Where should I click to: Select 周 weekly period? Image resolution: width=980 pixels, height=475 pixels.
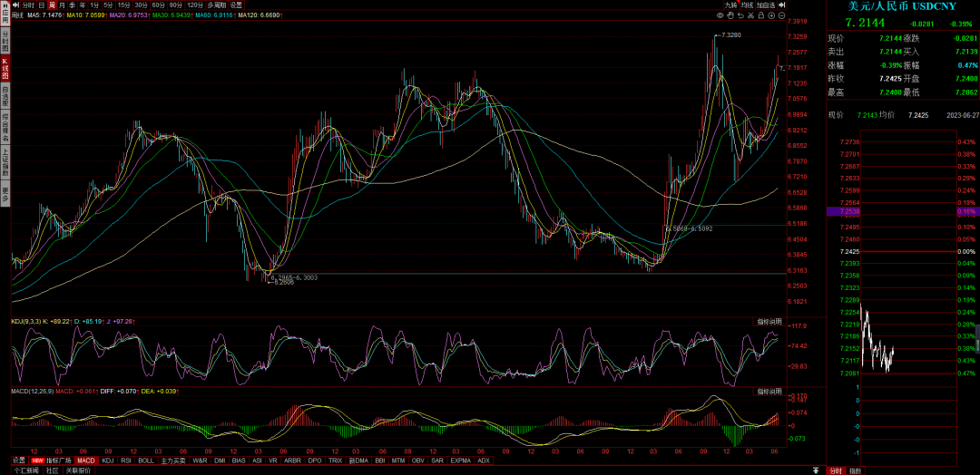(x=52, y=5)
